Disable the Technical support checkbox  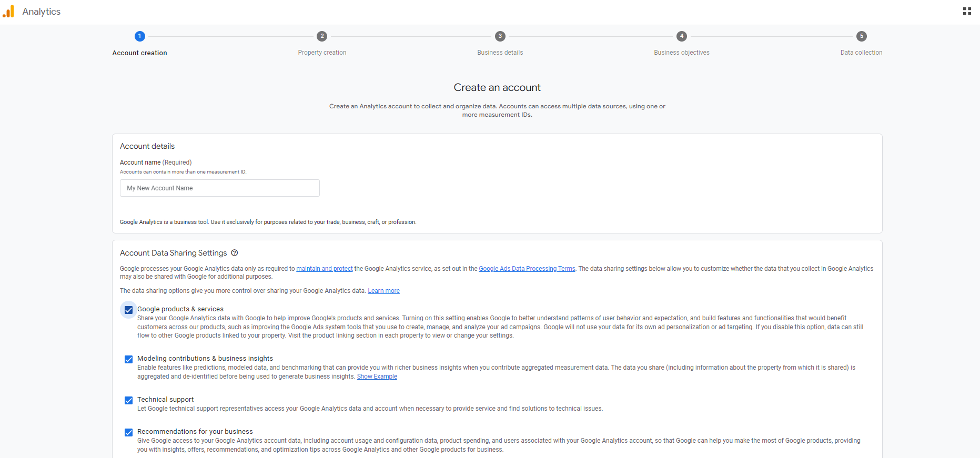tap(128, 400)
